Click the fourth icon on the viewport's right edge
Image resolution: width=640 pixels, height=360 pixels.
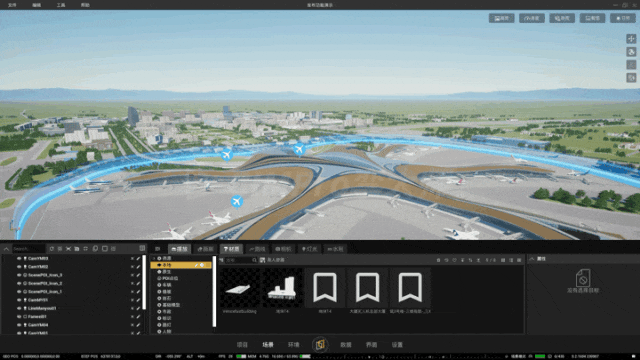pos(631,78)
